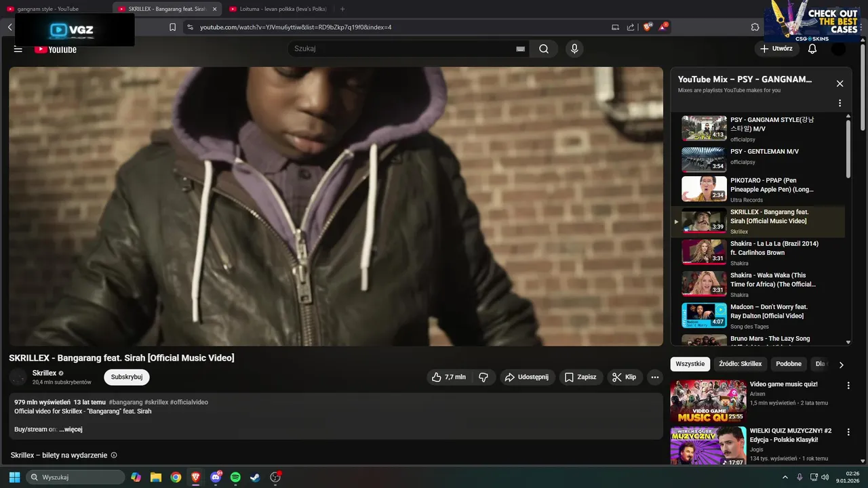Open the Windows Start menu
This screenshot has height=488, width=868.
[14, 477]
